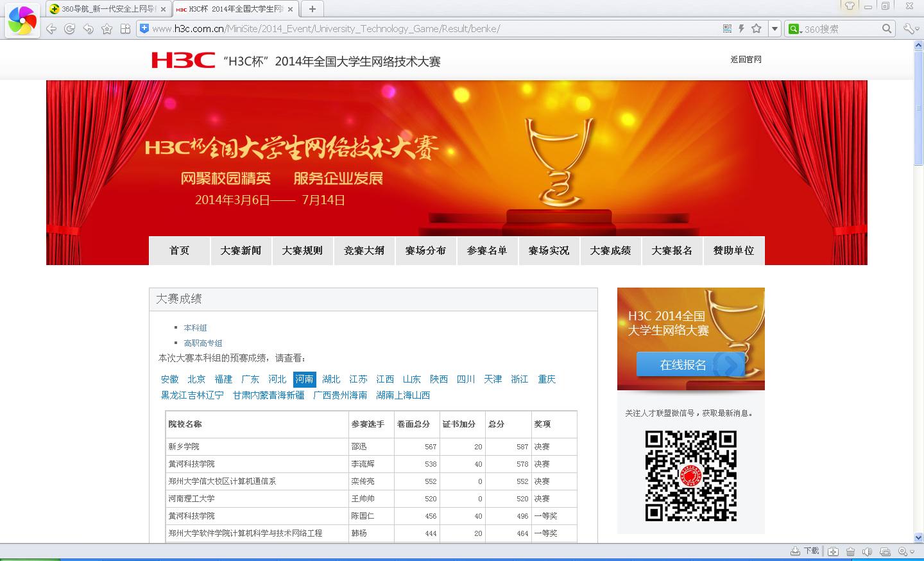Click the 在线报名 blue button
924x561 pixels.
[x=690, y=365]
